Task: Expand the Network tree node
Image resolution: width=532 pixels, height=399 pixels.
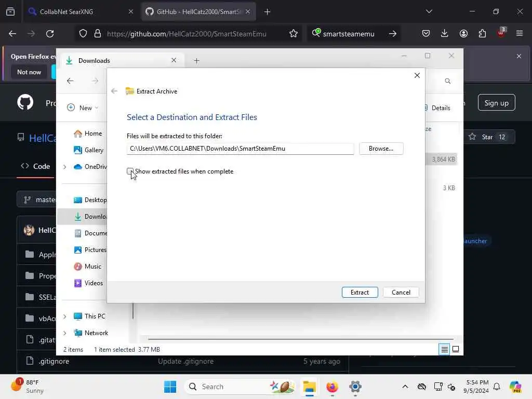Action: click(64, 333)
